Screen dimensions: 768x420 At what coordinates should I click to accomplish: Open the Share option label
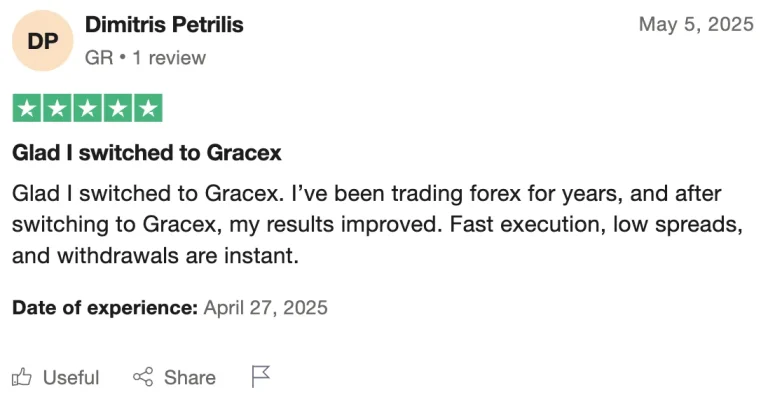190,378
